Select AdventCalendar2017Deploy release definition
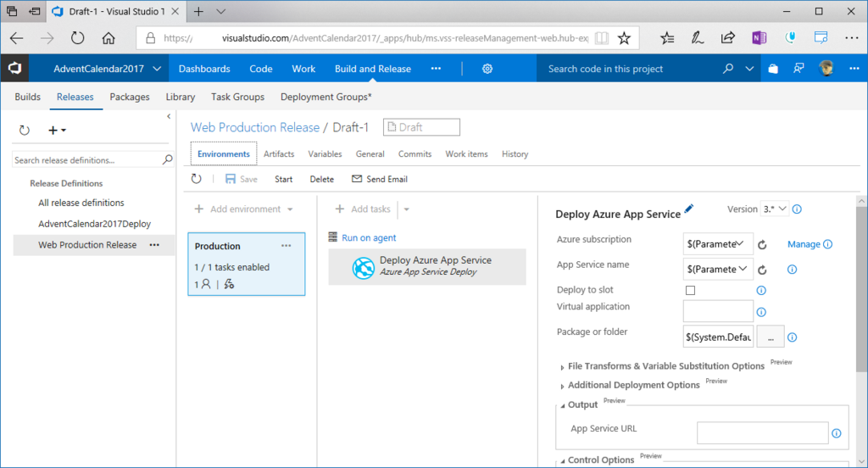 click(95, 224)
